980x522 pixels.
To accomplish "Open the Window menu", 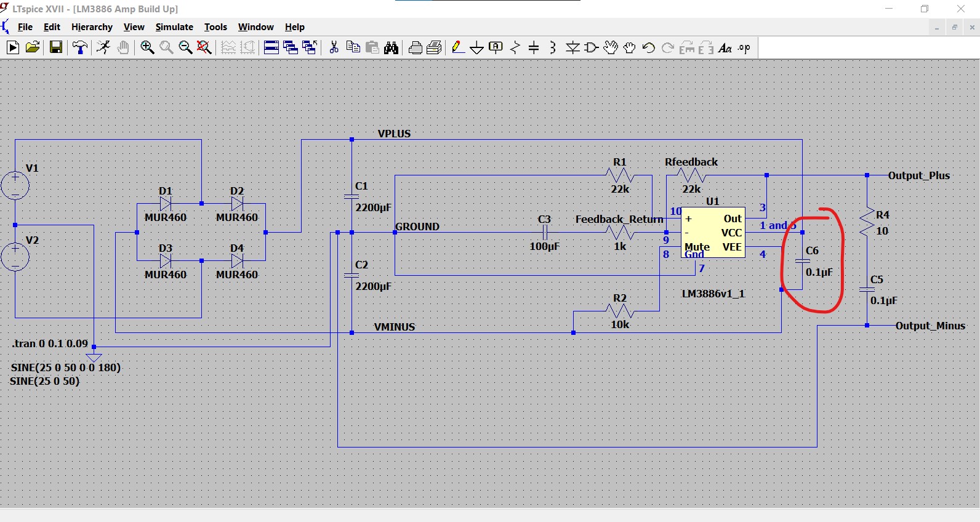I will tap(255, 27).
